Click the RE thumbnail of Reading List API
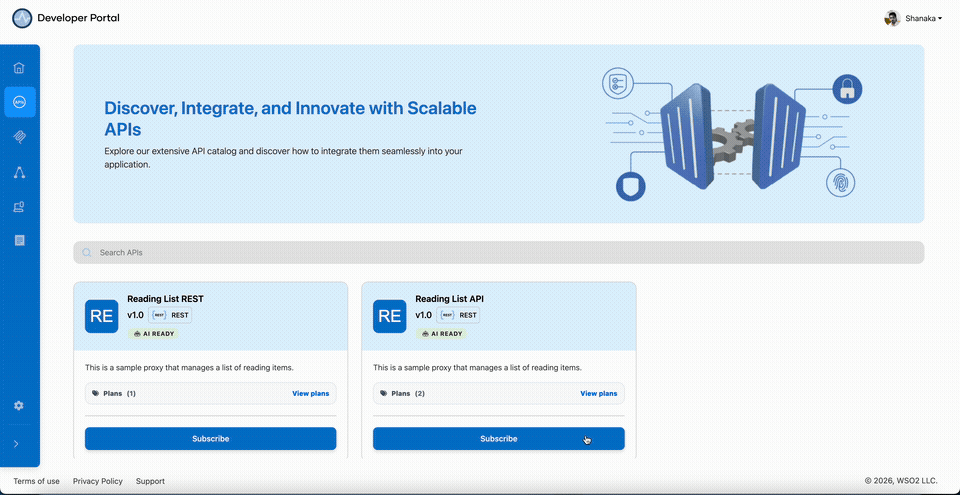Viewport: 960px width, 495px height. pyautogui.click(x=390, y=316)
